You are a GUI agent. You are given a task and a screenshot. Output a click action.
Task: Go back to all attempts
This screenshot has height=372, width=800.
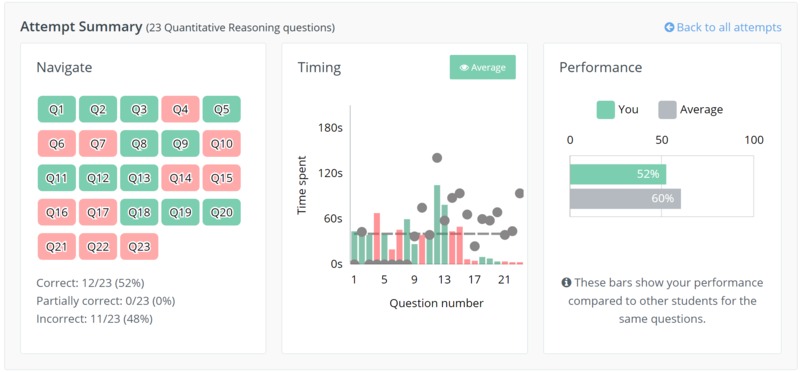pos(723,28)
